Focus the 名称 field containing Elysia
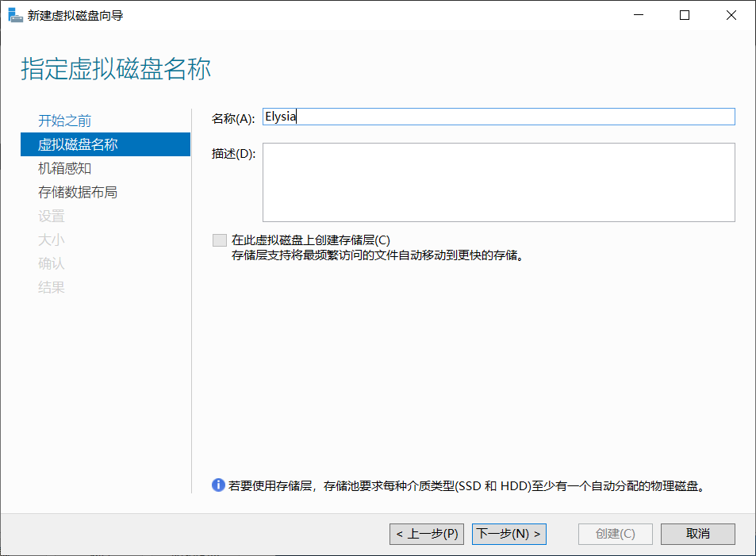Viewport: 756px width, 556px height. 498,117
